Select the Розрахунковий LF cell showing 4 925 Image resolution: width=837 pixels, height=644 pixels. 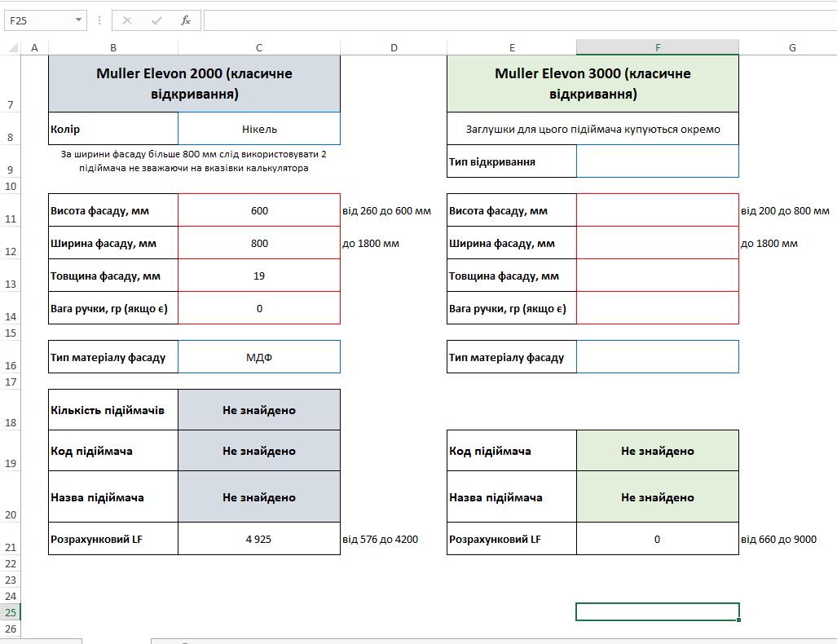[259, 539]
